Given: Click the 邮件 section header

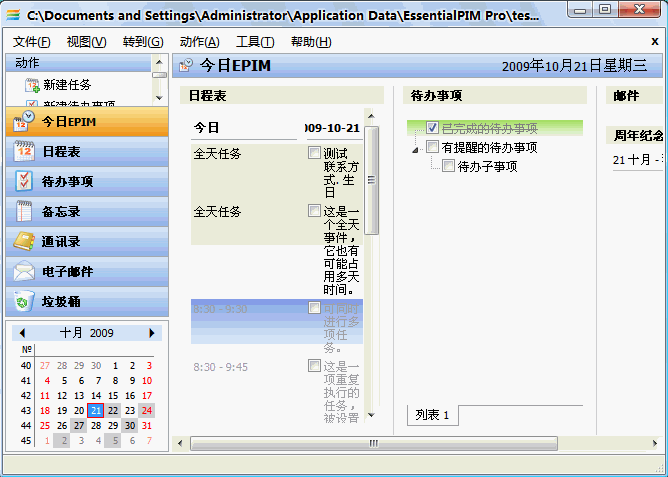Looking at the screenshot, I should [x=635, y=95].
